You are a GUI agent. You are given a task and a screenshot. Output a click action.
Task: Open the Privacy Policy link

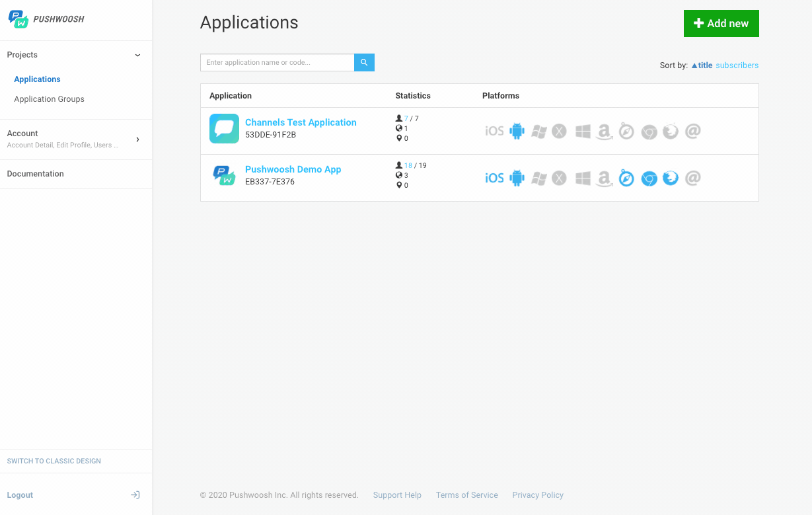pyautogui.click(x=538, y=495)
